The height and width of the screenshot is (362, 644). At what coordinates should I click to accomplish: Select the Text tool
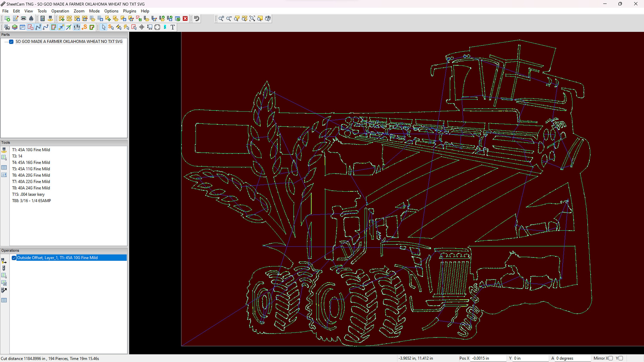[x=173, y=27]
